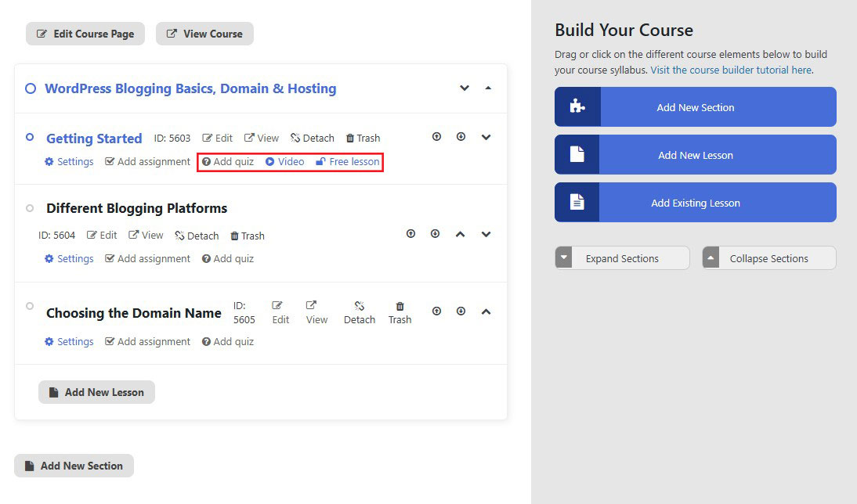Click Edit Course Page button
This screenshot has width=857, height=504.
pyautogui.click(x=85, y=34)
